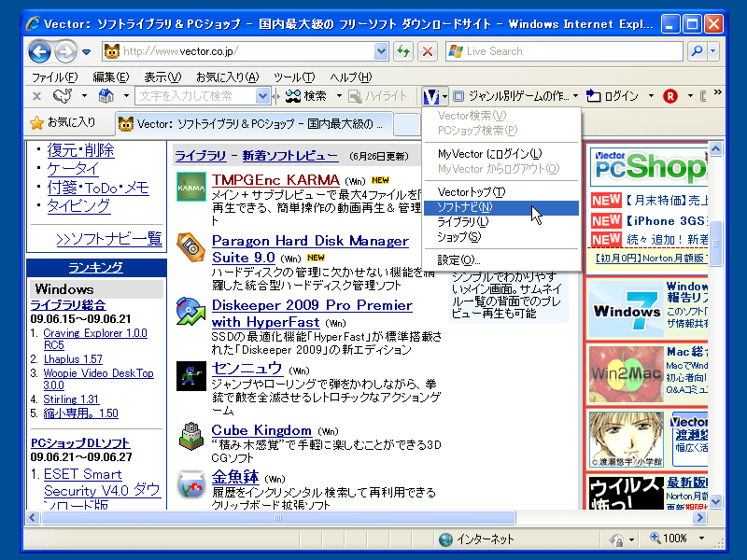Click in the Live Search input box
Screen dimensions: 747x560
[x=565, y=51]
